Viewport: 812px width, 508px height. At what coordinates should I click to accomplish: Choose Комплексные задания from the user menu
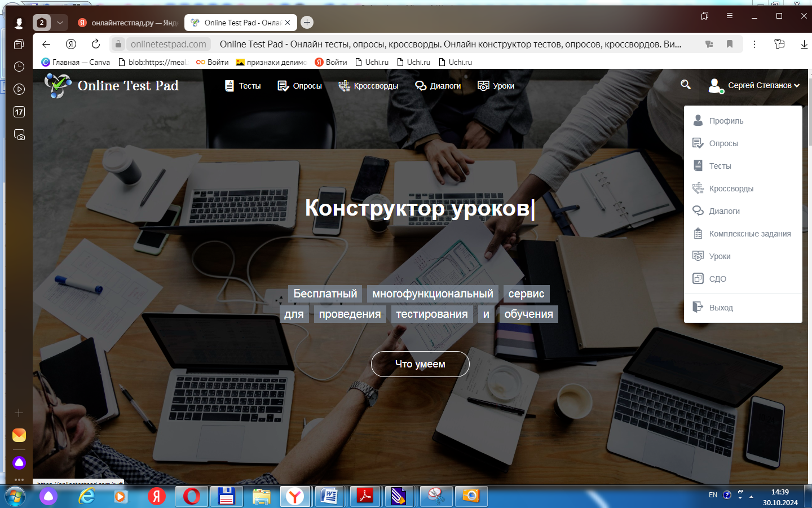(x=749, y=234)
